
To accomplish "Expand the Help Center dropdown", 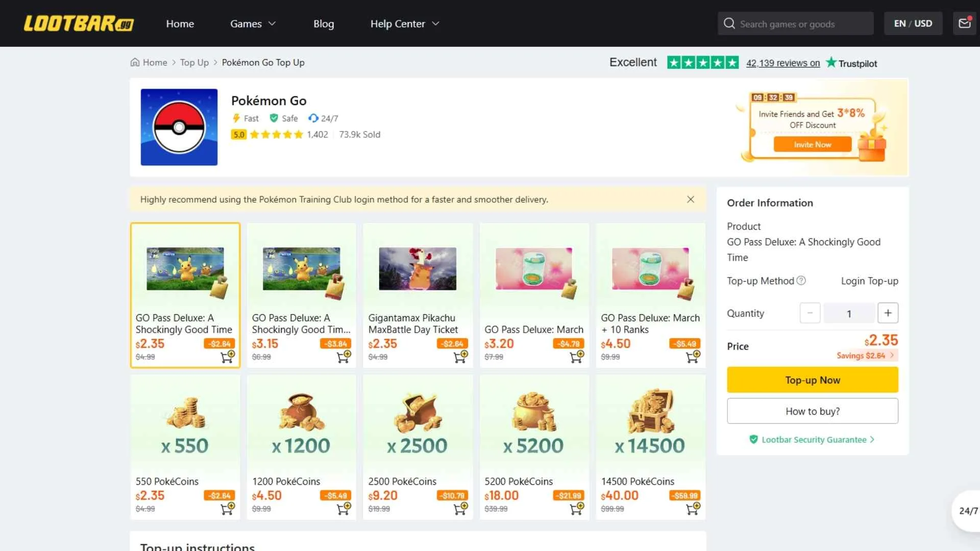I will 404,23.
